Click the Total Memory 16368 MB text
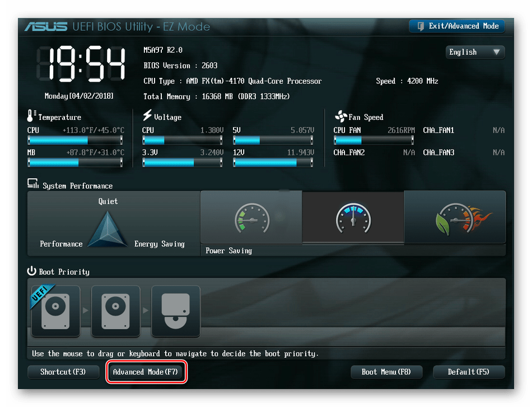The height and width of the screenshot is (407, 532). click(x=217, y=96)
